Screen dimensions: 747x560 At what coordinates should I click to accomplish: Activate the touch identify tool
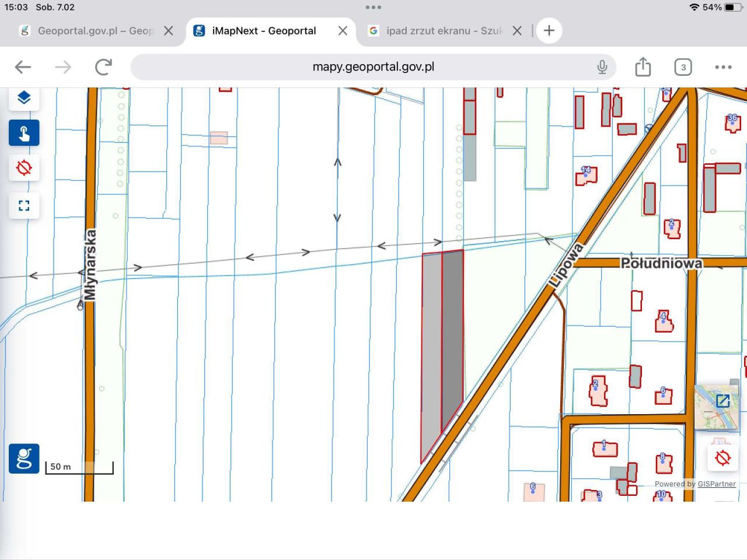24,133
